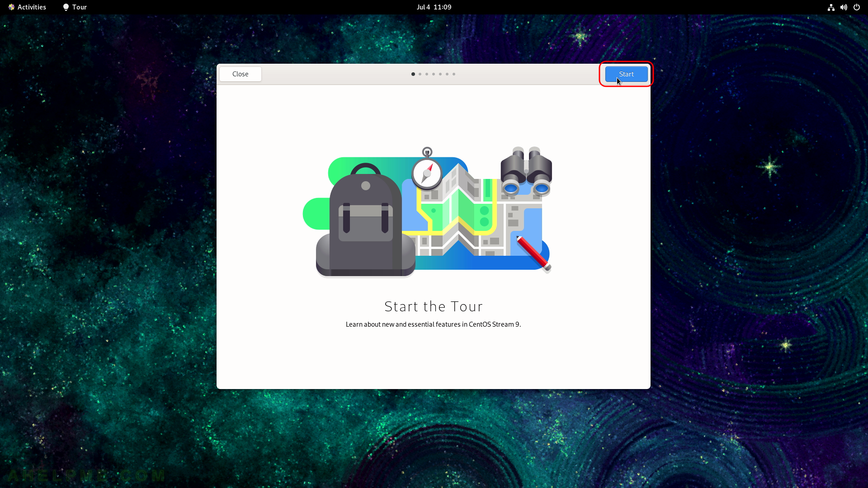Screen dimensions: 868x488
Task: Open the Tour app menu in top bar
Action: pos(75,7)
